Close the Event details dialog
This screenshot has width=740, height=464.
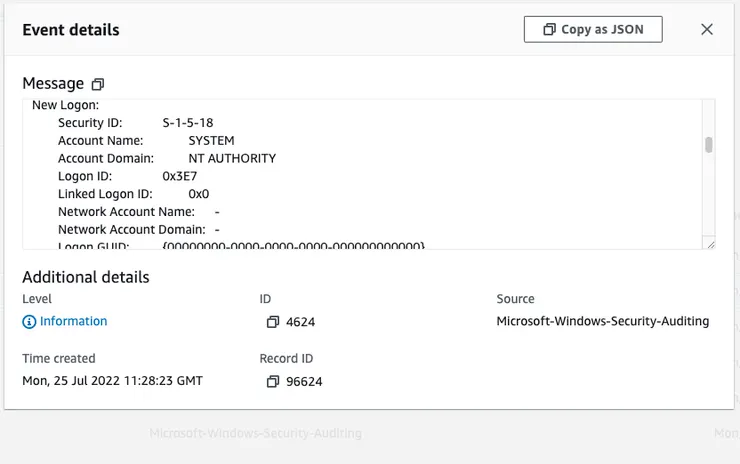707,29
